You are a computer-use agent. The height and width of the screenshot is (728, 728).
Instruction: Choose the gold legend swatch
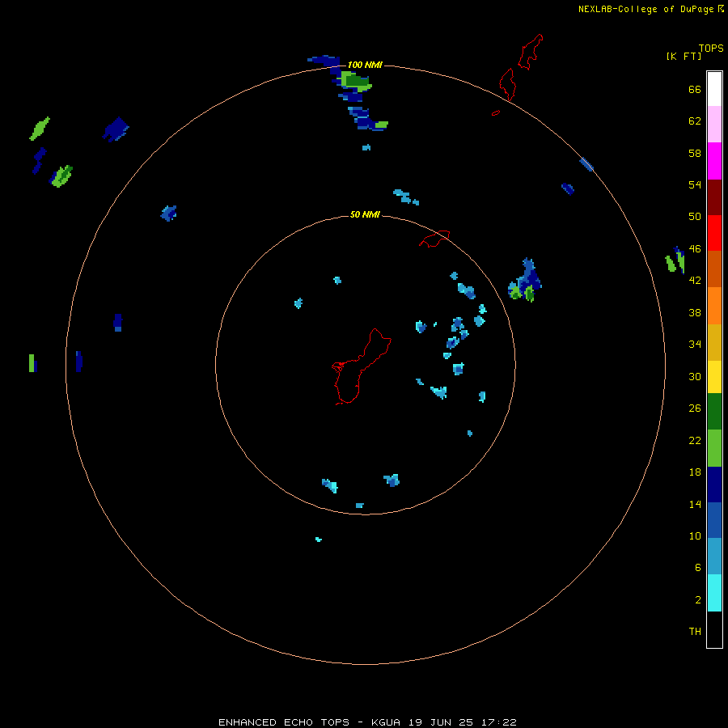click(714, 342)
